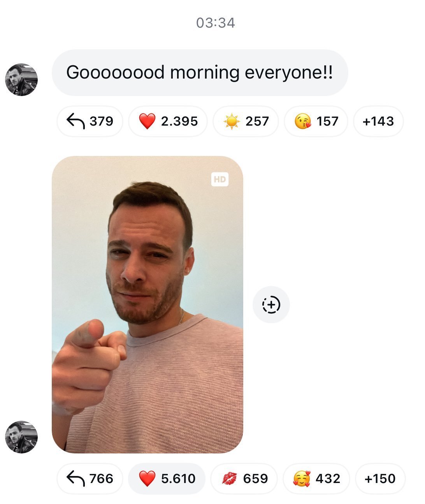
Task: Add a reaction using dashed plus icon
Action: tap(271, 304)
